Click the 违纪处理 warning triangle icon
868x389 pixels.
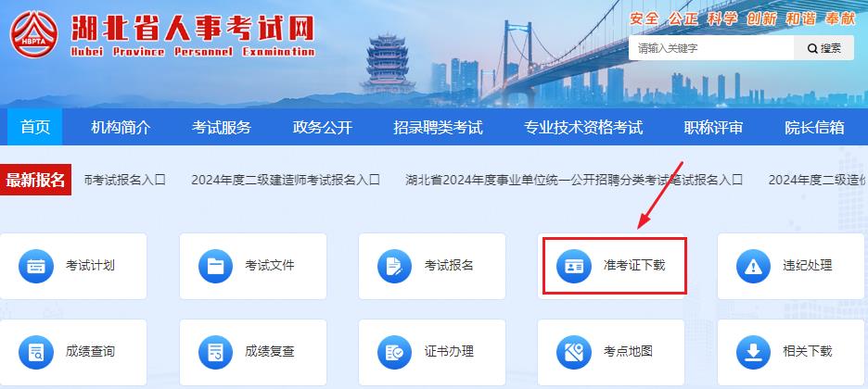(x=753, y=267)
